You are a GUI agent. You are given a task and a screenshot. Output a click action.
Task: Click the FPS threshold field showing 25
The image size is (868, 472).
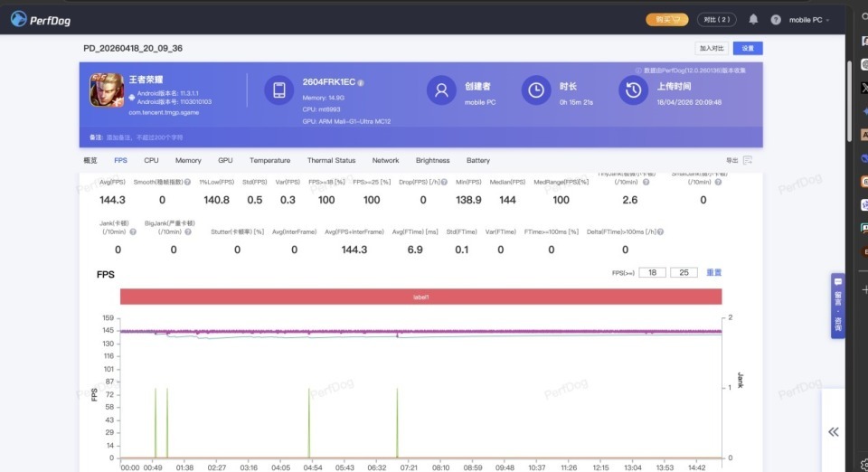[x=684, y=272]
